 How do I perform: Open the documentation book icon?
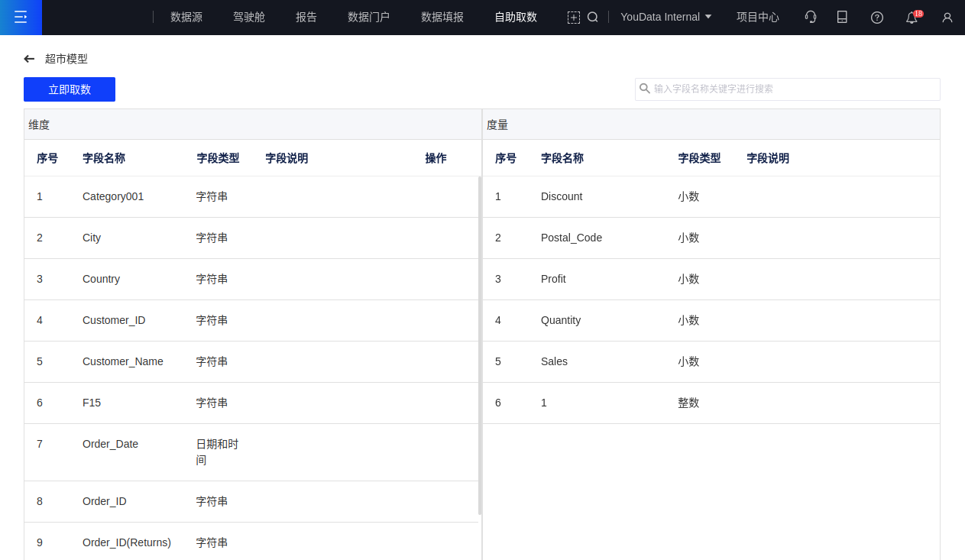point(842,17)
